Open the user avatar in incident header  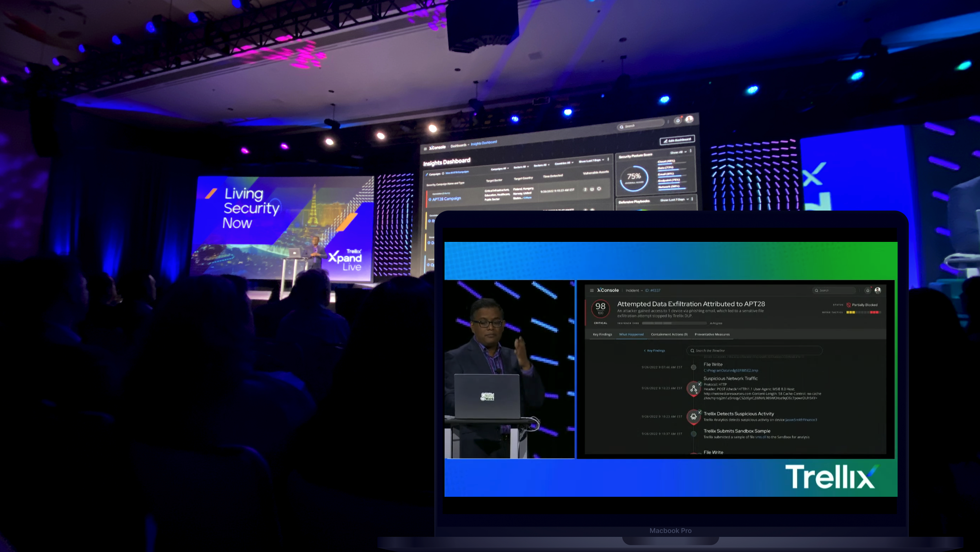[878, 291]
